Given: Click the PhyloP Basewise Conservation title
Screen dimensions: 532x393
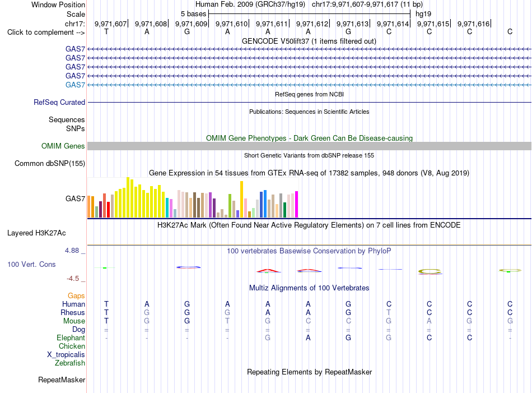Looking at the screenshot, I should point(309,251).
